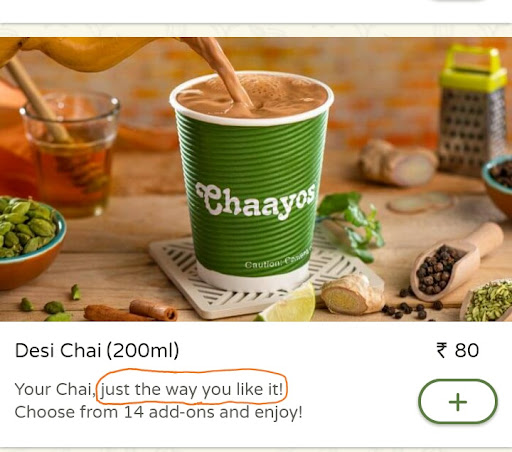The image size is (512, 452).
Task: Click the chai foam at cup top
Action: 252,95
